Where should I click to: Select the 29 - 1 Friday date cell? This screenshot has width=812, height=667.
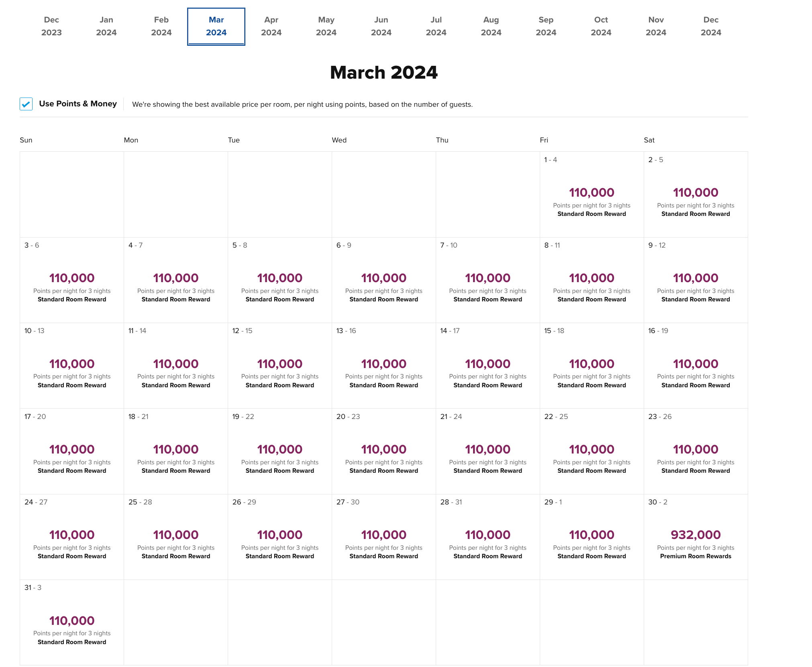[592, 537]
